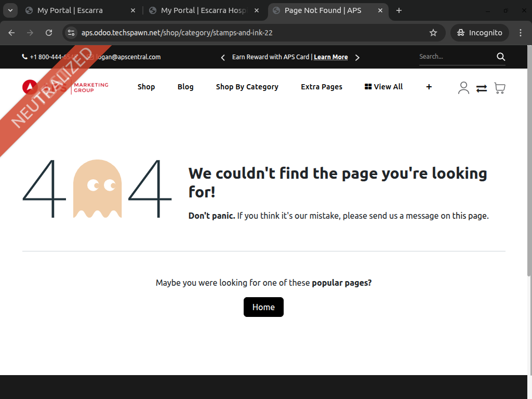Reload the page with refresh button
This screenshot has height=399, width=532.
tap(49, 33)
